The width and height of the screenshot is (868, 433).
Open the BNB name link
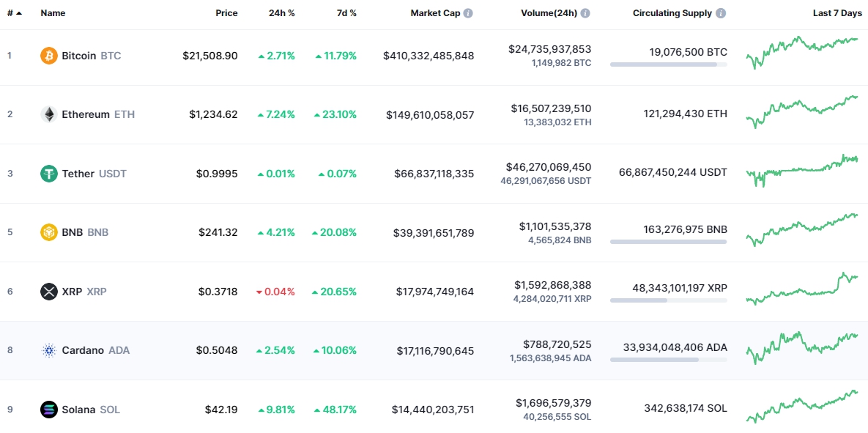[85, 232]
